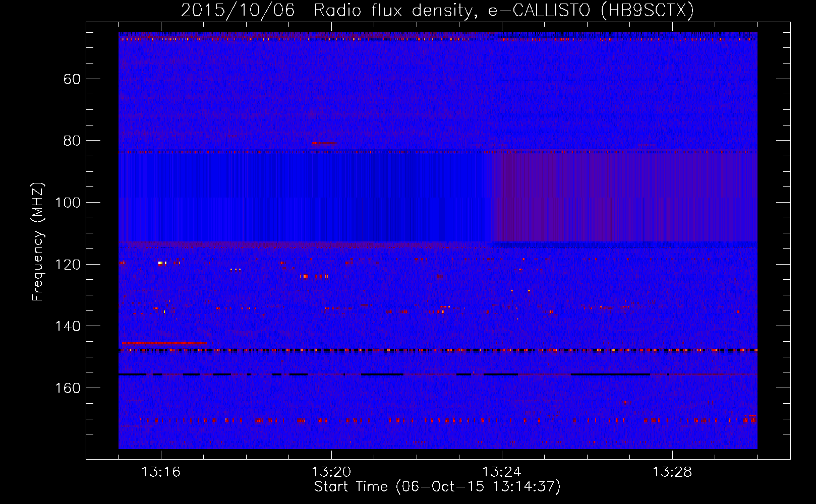
Task: Click the 60 MHz frequency tick label
Action: coord(72,79)
